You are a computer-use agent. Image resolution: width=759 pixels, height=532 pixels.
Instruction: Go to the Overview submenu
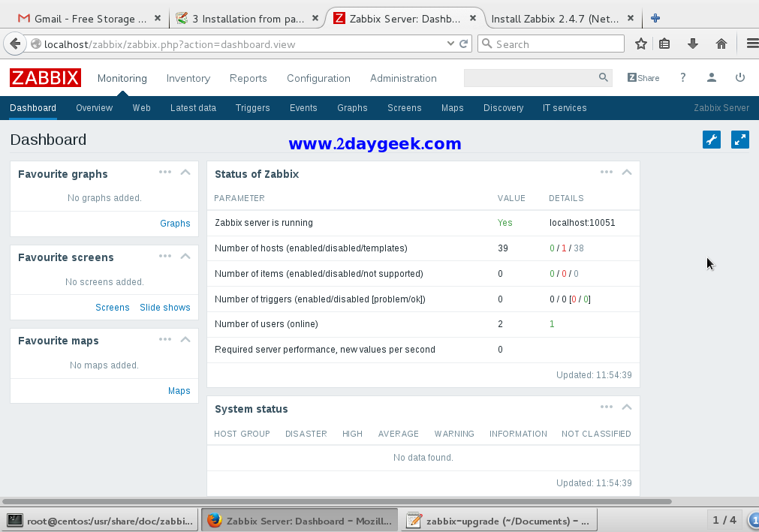[95, 108]
